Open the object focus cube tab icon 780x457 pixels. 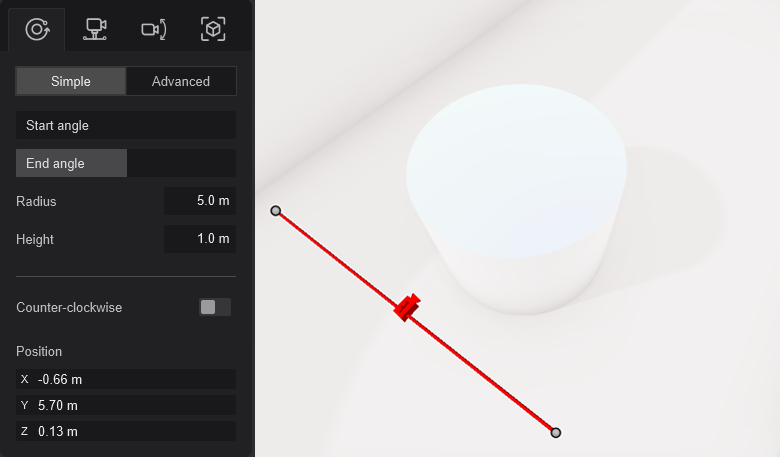coord(213,29)
